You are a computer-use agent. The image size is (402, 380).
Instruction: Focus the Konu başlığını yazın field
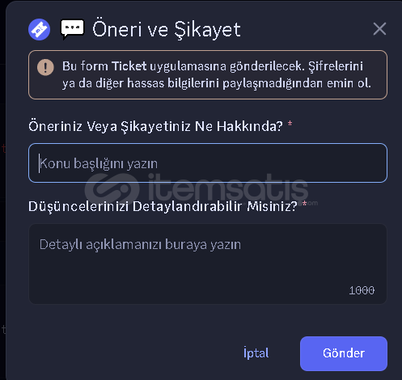point(208,163)
